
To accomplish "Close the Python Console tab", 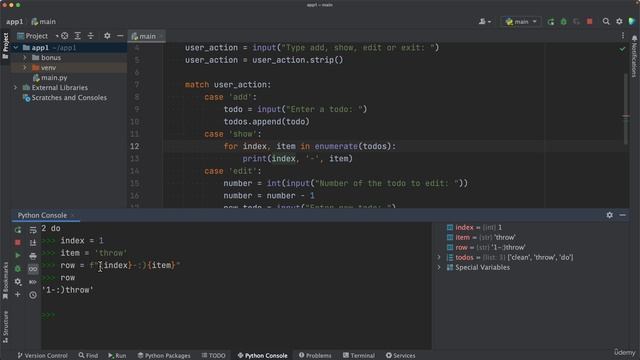I will click(73, 215).
